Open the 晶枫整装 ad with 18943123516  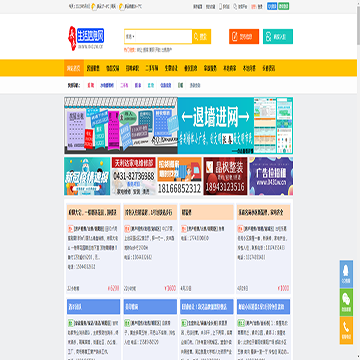coord(225,176)
